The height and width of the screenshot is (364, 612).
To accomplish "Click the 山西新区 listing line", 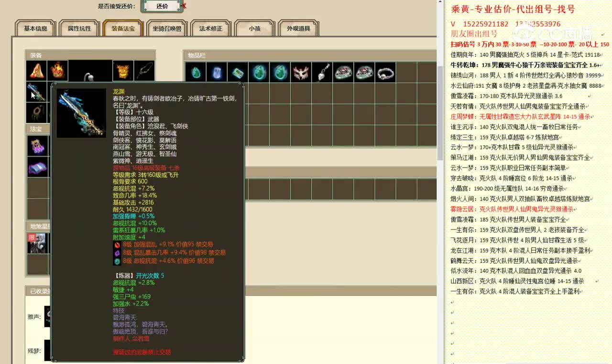I will click(517, 281).
